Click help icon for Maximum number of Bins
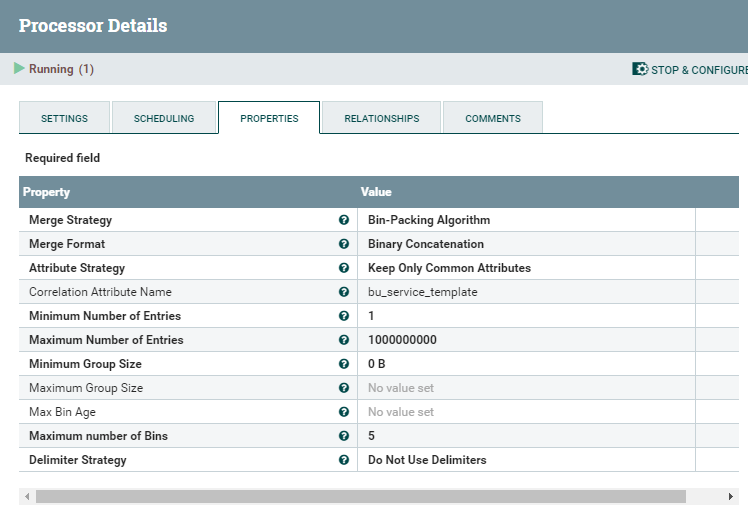748x522 pixels. 344,436
